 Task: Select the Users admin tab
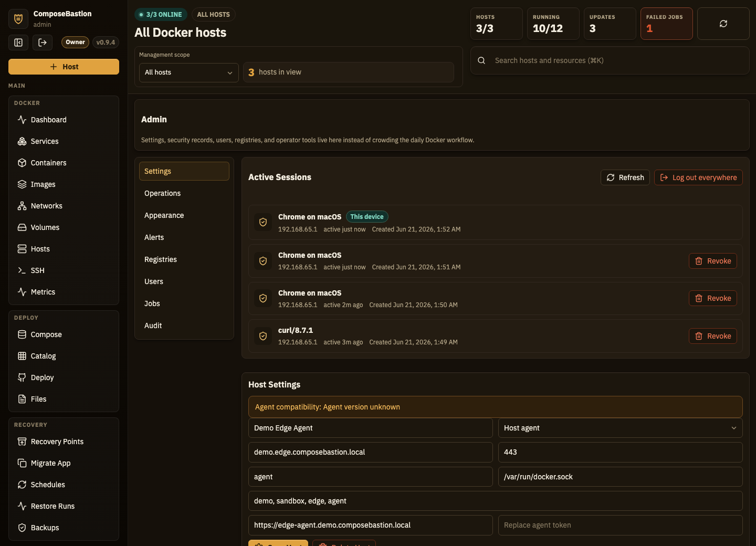(x=184, y=281)
